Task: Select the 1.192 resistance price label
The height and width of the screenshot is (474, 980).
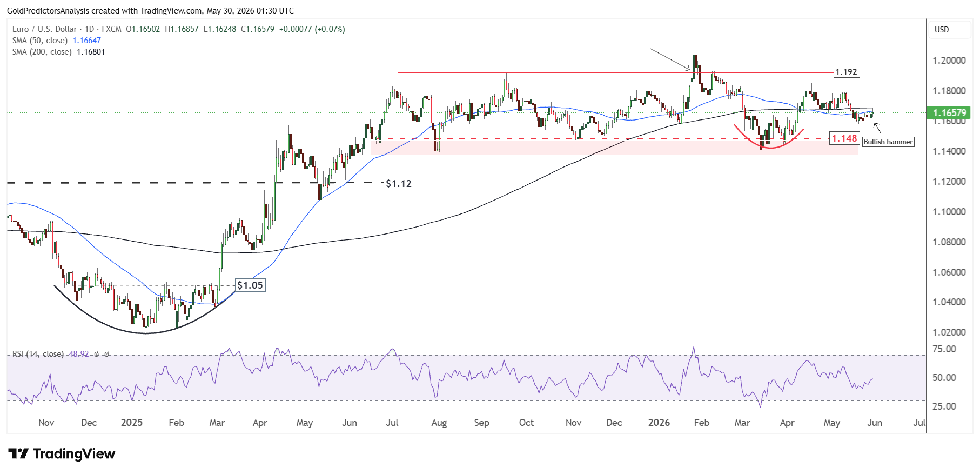Action: [846, 72]
